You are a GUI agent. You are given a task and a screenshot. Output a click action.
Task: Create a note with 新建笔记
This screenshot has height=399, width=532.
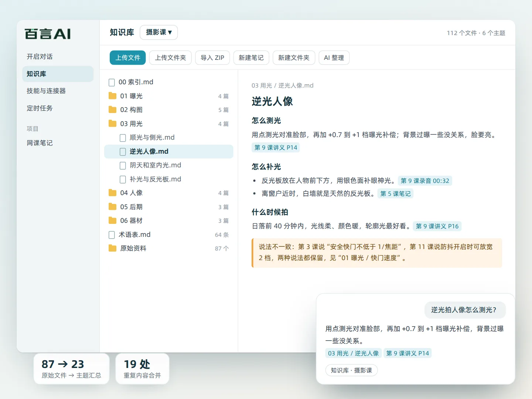click(251, 58)
